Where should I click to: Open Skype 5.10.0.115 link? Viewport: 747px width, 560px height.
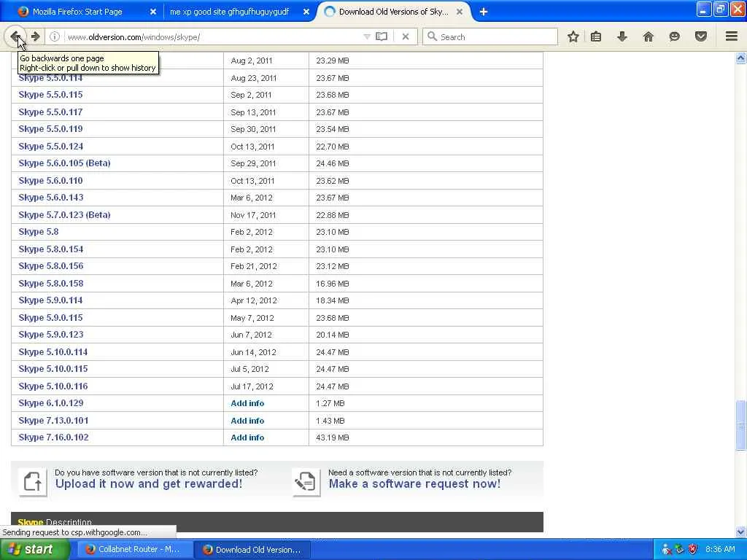pyautogui.click(x=53, y=369)
